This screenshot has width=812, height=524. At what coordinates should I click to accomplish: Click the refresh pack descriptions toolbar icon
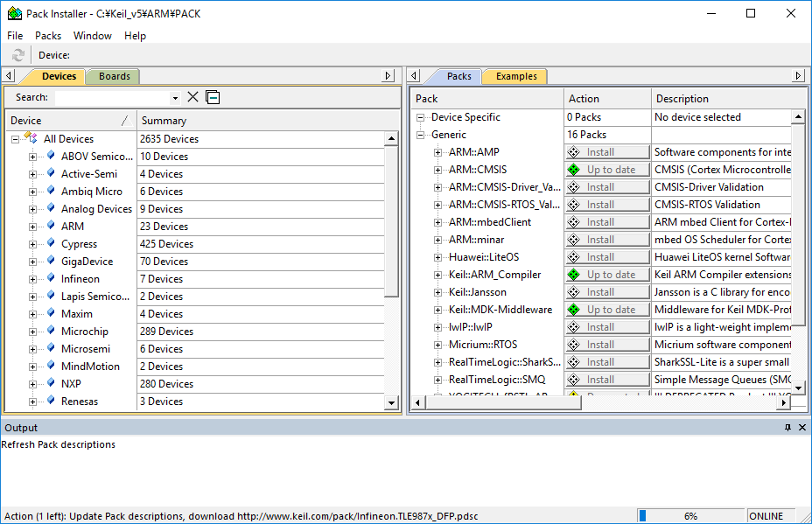[18, 55]
